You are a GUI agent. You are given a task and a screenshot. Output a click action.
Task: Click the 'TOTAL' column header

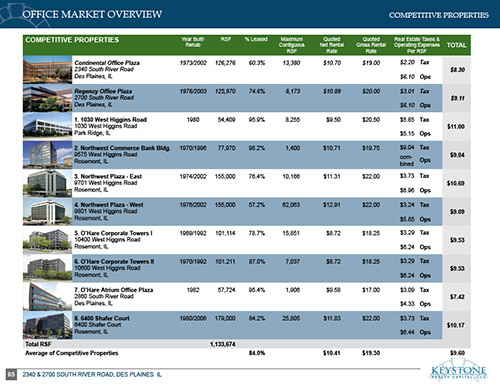(456, 45)
